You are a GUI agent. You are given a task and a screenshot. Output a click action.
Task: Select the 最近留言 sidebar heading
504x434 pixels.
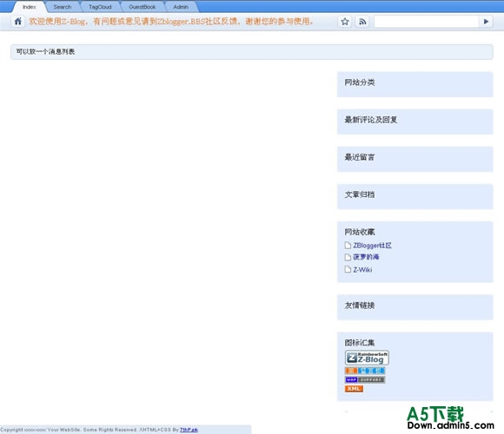(360, 157)
